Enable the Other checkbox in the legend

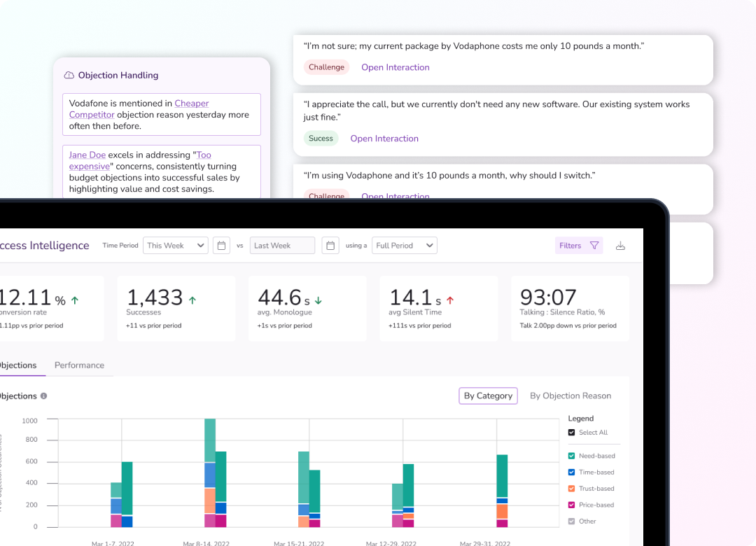(571, 521)
